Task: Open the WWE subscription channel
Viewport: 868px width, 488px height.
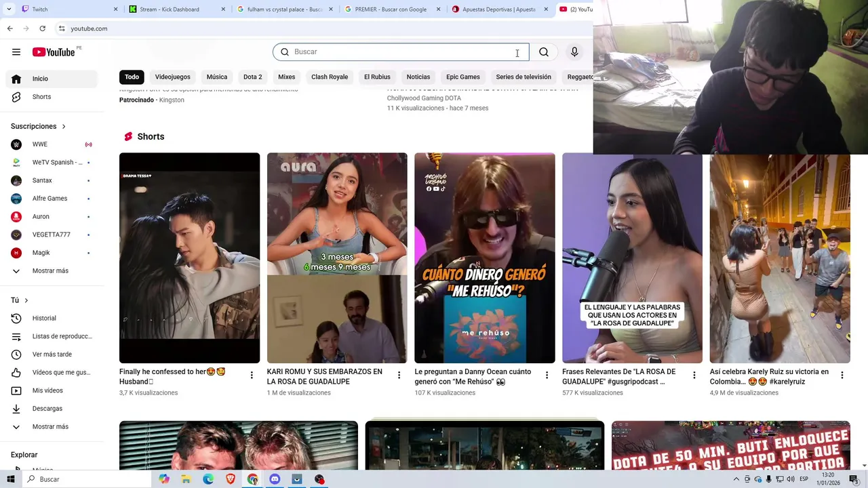Action: 52,144
